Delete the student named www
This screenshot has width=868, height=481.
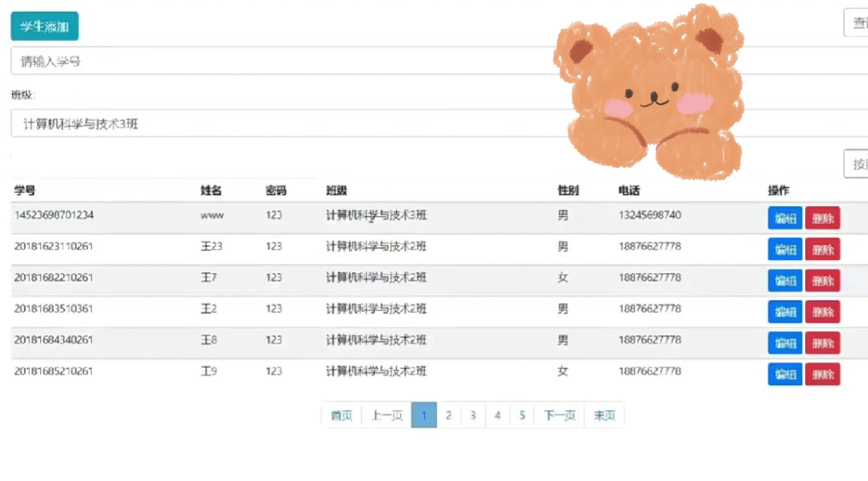tap(822, 218)
